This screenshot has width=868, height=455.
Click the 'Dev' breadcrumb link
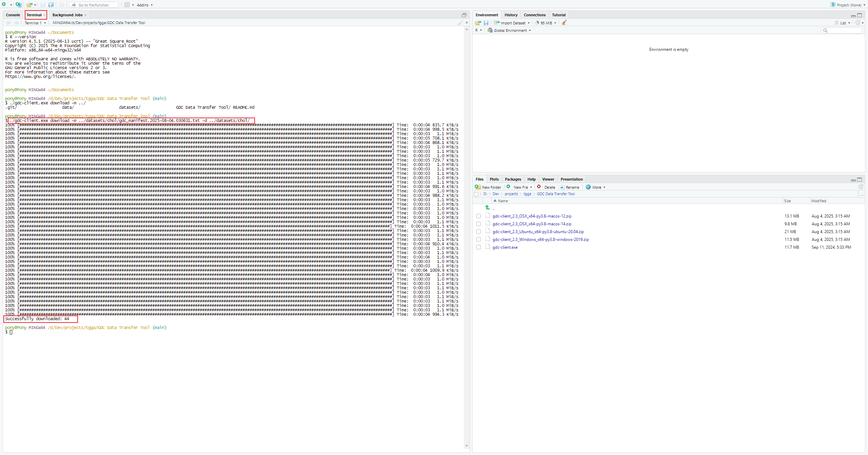coord(496,194)
